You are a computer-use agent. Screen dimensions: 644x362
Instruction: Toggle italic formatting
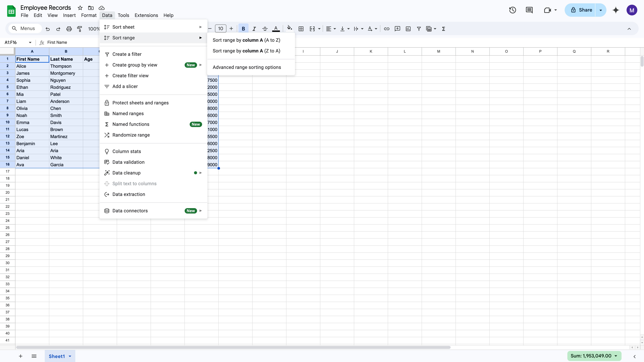click(x=254, y=29)
